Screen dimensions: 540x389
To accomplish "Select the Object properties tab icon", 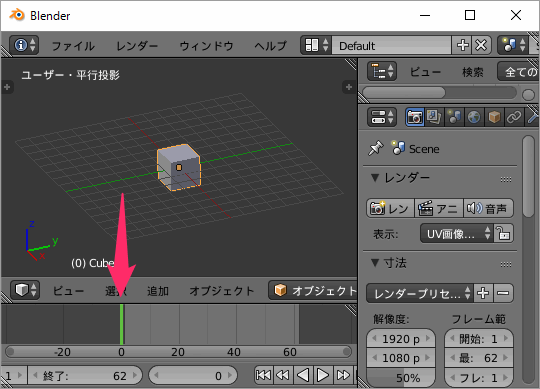I will coord(494,117).
